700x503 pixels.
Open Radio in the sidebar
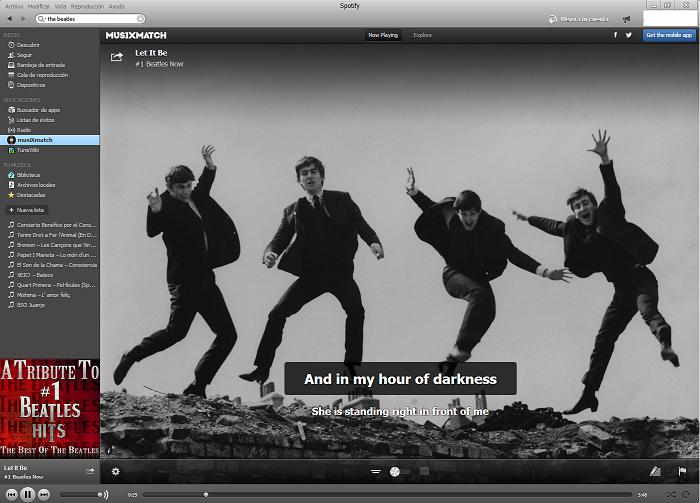(23, 130)
